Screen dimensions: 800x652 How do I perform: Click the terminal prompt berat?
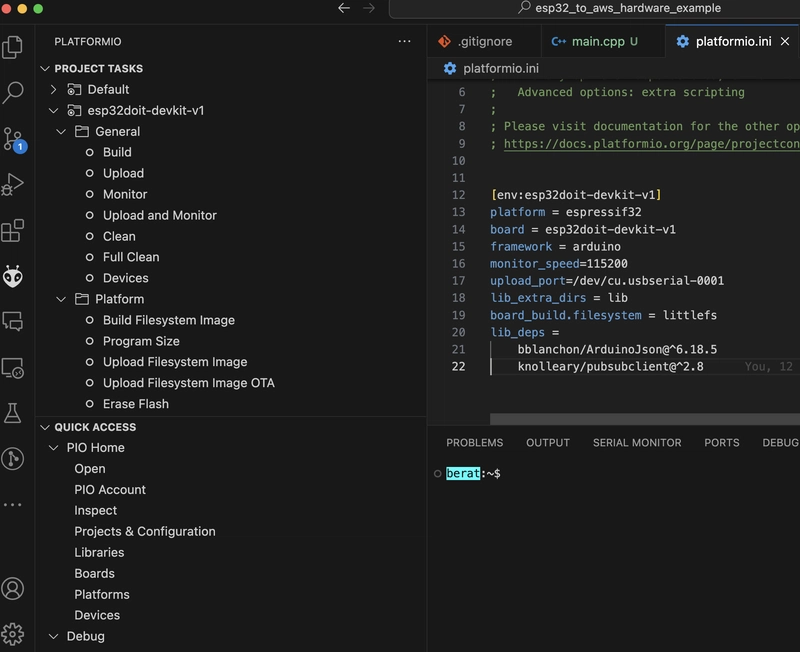[x=463, y=473]
